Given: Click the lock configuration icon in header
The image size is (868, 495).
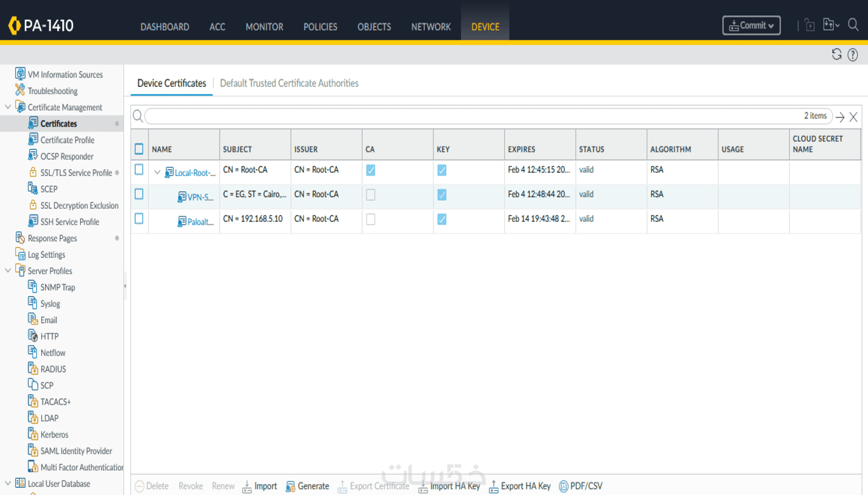Looking at the screenshot, I should click(x=809, y=25).
